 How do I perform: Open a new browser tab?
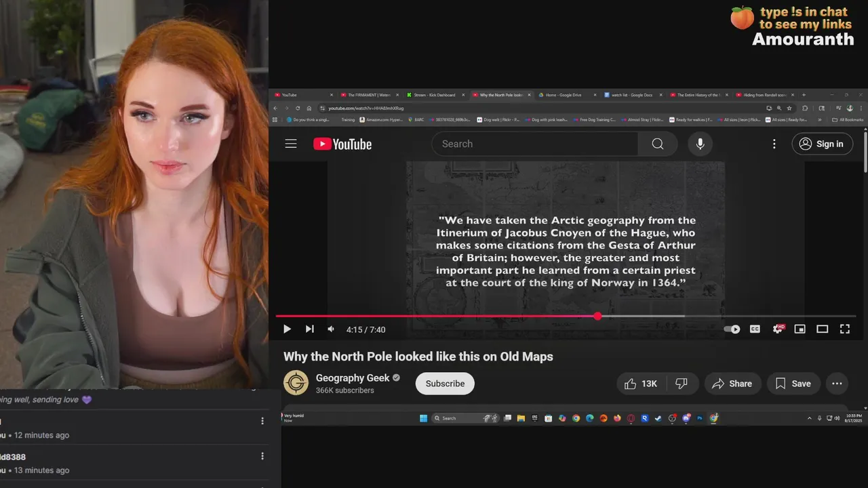pos(804,95)
